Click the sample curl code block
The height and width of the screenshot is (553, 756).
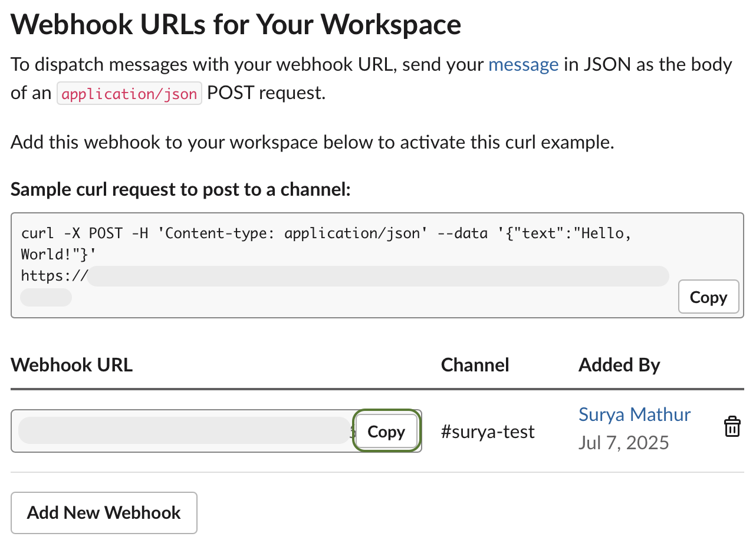pos(377,265)
